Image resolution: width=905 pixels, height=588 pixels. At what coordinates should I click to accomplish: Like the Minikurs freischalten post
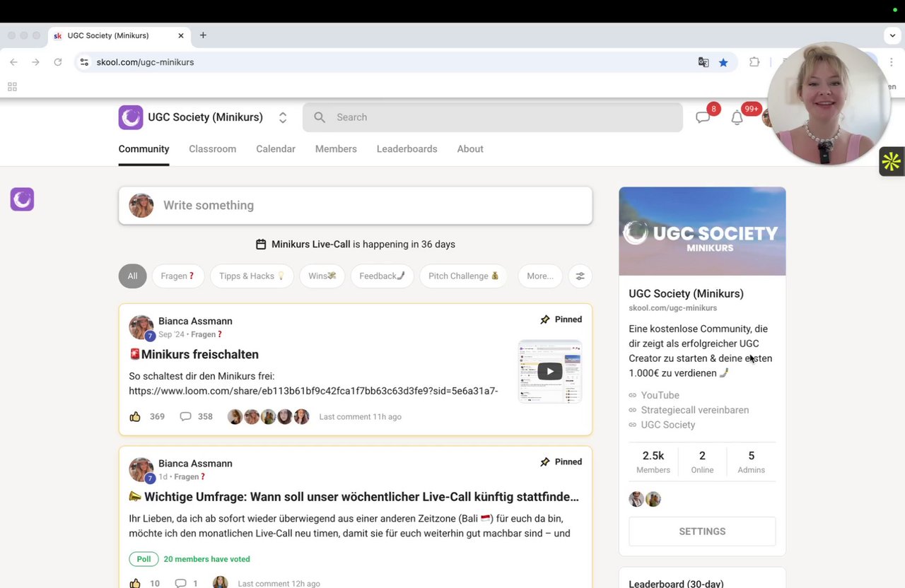pyautogui.click(x=135, y=417)
